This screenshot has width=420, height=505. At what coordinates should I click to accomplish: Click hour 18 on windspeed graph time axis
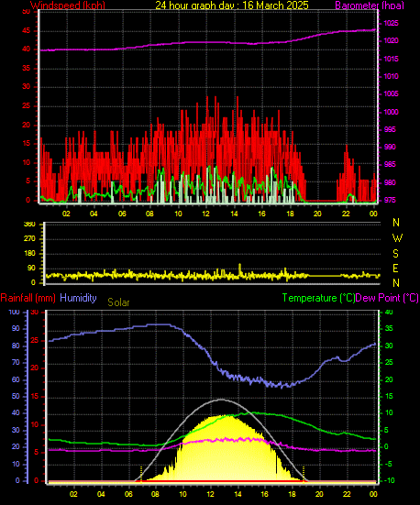(x=290, y=214)
